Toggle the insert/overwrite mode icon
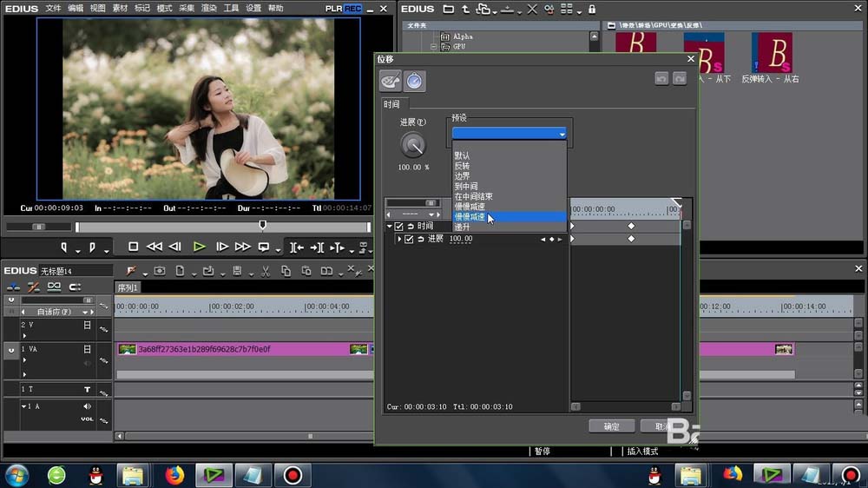868x488 pixels. click(13, 287)
